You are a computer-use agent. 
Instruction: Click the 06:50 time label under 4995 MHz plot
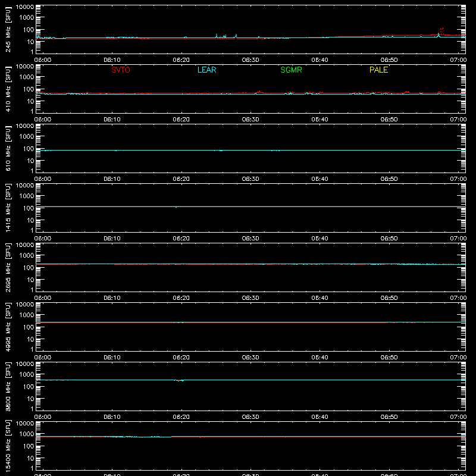[x=389, y=358]
